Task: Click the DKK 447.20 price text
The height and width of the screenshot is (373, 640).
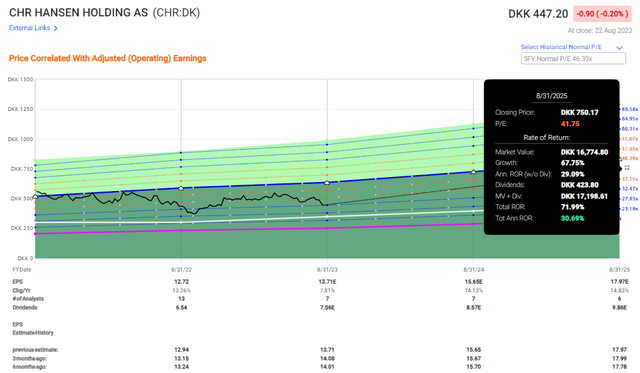Action: click(x=538, y=14)
